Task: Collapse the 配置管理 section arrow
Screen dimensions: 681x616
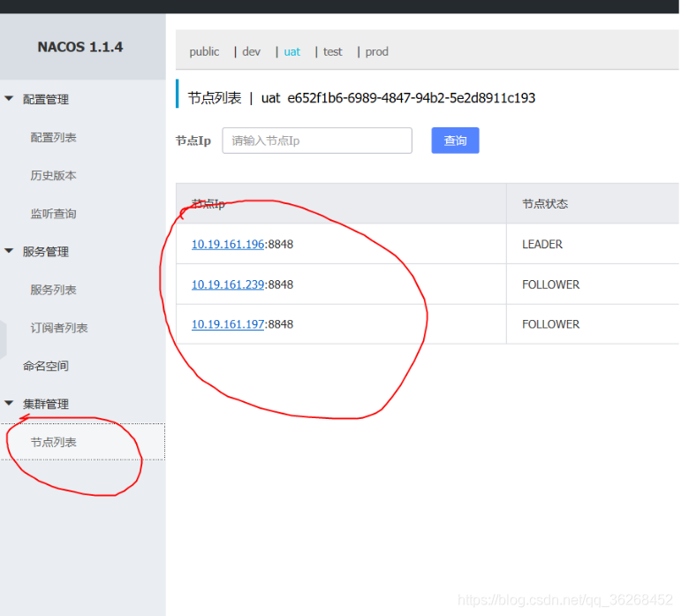Action: click(x=9, y=99)
